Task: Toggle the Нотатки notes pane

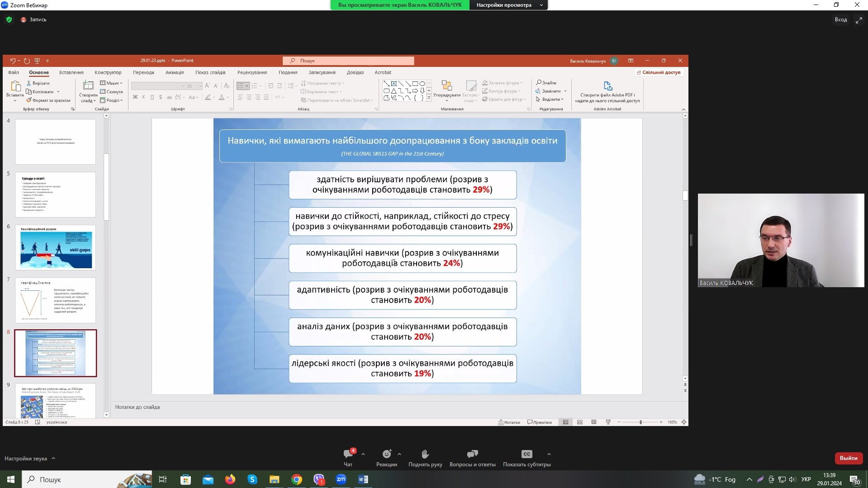Action: 509,422
